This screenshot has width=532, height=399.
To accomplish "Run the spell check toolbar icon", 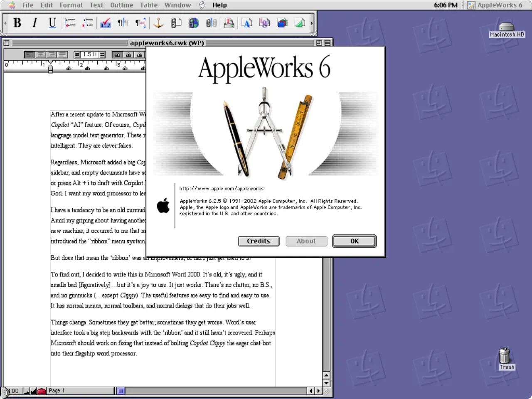I will pyautogui.click(x=106, y=23).
